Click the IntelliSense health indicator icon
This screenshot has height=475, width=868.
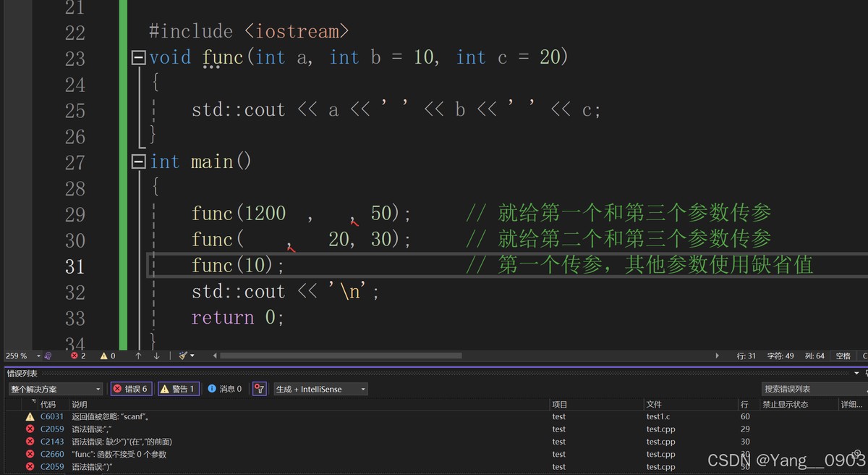click(x=48, y=356)
